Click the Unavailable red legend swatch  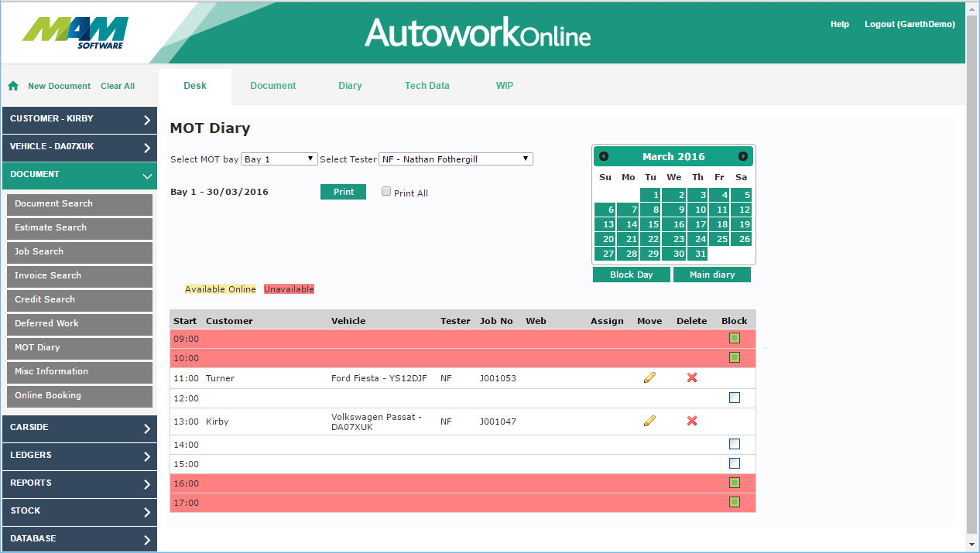click(x=289, y=289)
